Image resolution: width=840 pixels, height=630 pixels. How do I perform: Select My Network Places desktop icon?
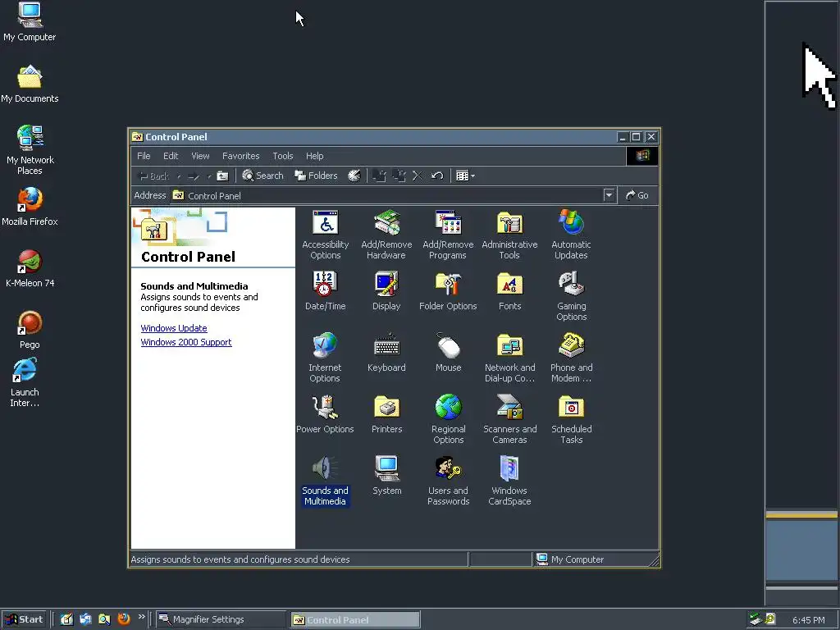tap(30, 151)
